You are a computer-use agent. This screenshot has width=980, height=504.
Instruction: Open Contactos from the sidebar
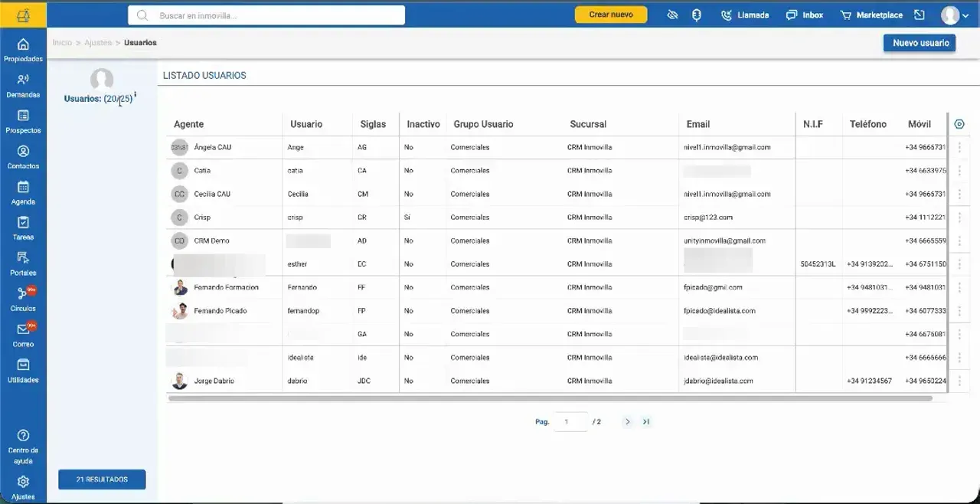[x=23, y=156]
